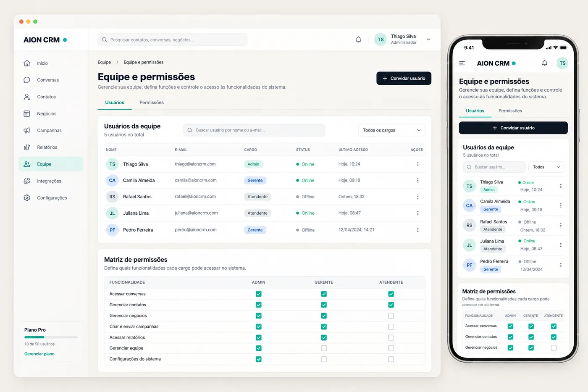Image resolution: width=588 pixels, height=392 pixels.
Task: Open the desktop notifications bell icon
Action: [x=358, y=39]
